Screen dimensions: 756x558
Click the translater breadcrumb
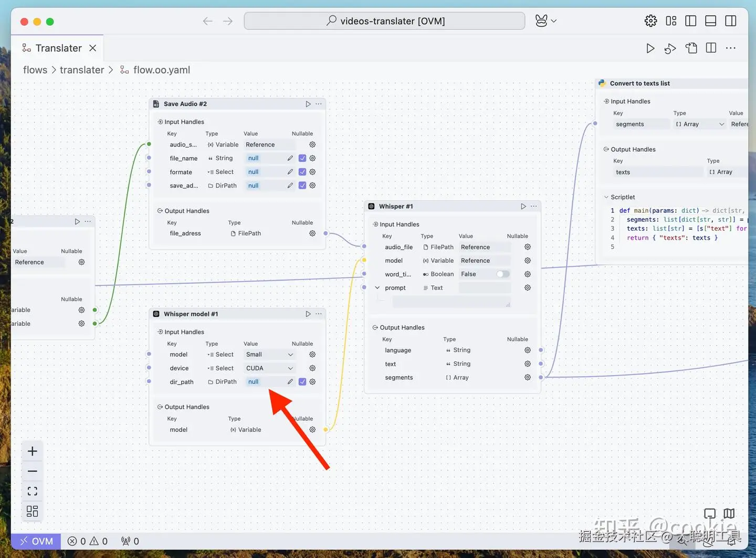82,70
